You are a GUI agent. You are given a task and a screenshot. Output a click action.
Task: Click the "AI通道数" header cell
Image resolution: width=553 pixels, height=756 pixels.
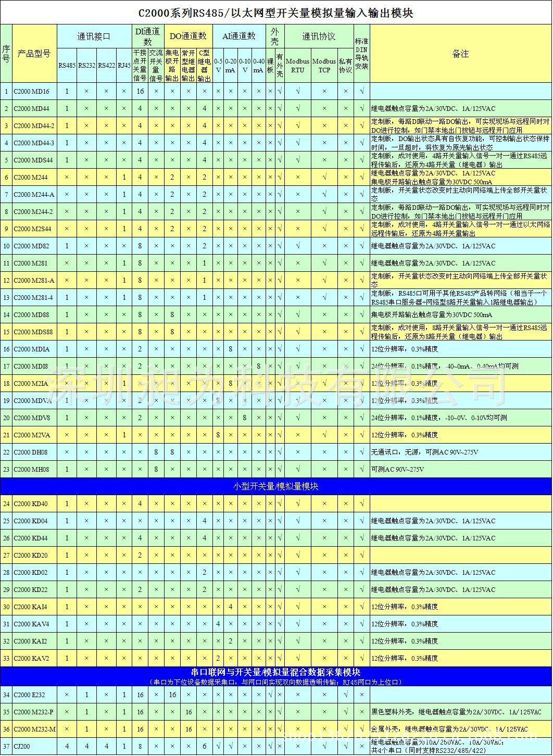(x=239, y=36)
